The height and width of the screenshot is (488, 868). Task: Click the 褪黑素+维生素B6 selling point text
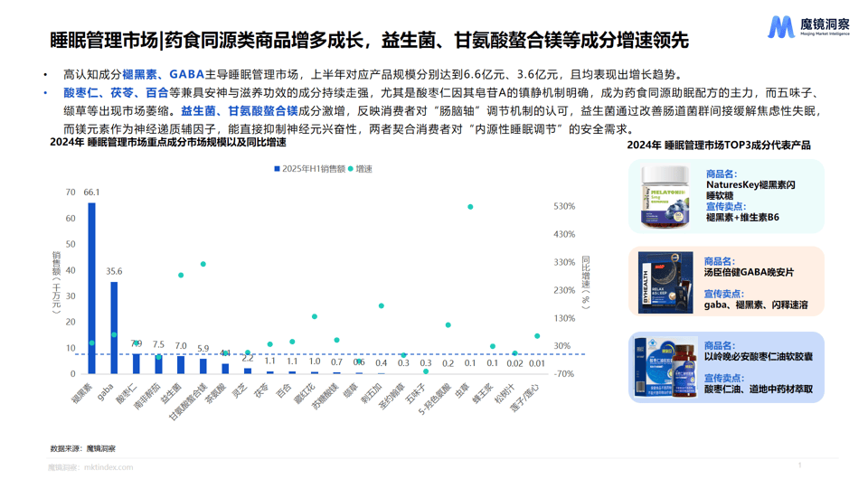point(742,218)
